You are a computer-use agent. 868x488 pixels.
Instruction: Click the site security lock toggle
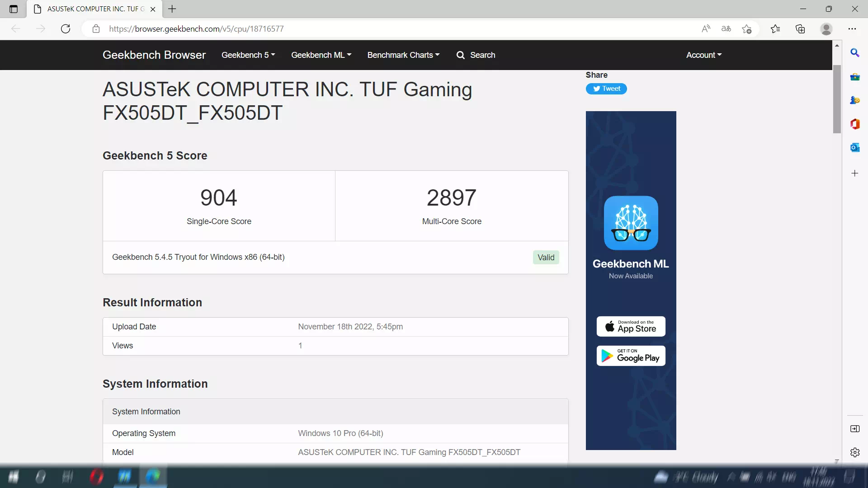click(x=95, y=28)
